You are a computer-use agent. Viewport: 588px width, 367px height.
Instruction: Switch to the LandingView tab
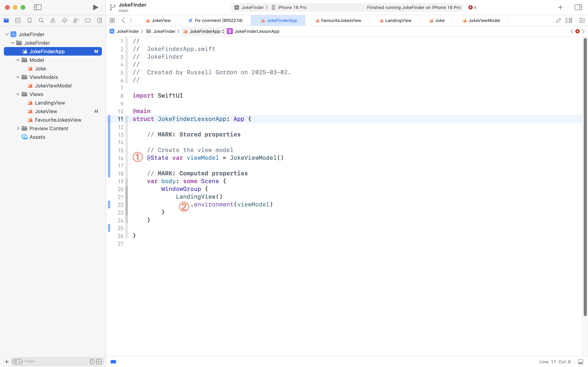(398, 21)
